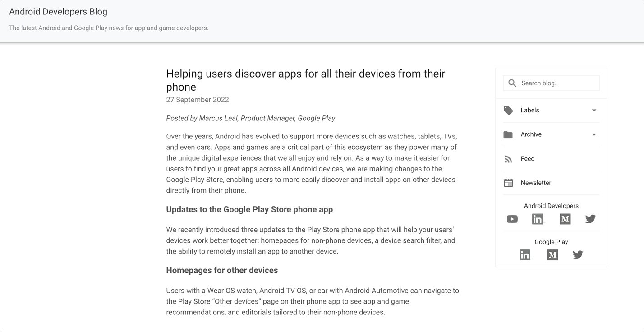Click the Labels tag icon
The image size is (644, 332).
click(x=508, y=111)
